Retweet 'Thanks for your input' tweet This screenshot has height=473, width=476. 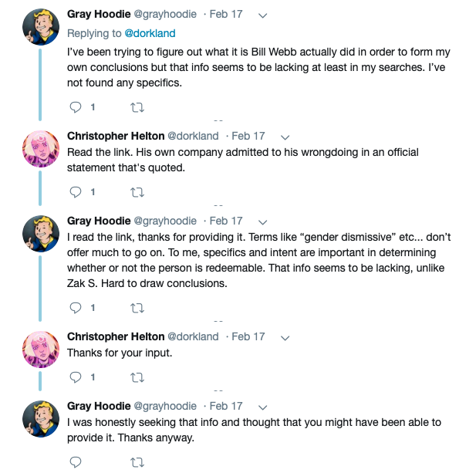137,377
